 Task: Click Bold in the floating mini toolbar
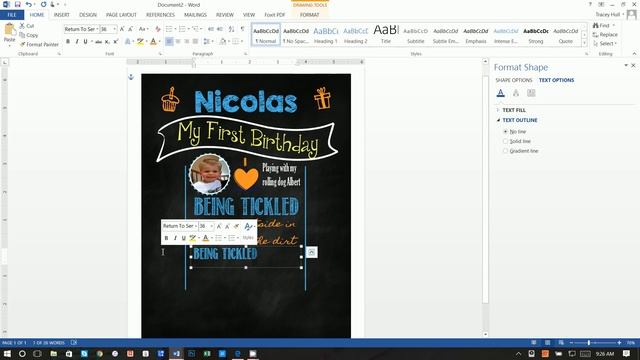[x=166, y=238]
